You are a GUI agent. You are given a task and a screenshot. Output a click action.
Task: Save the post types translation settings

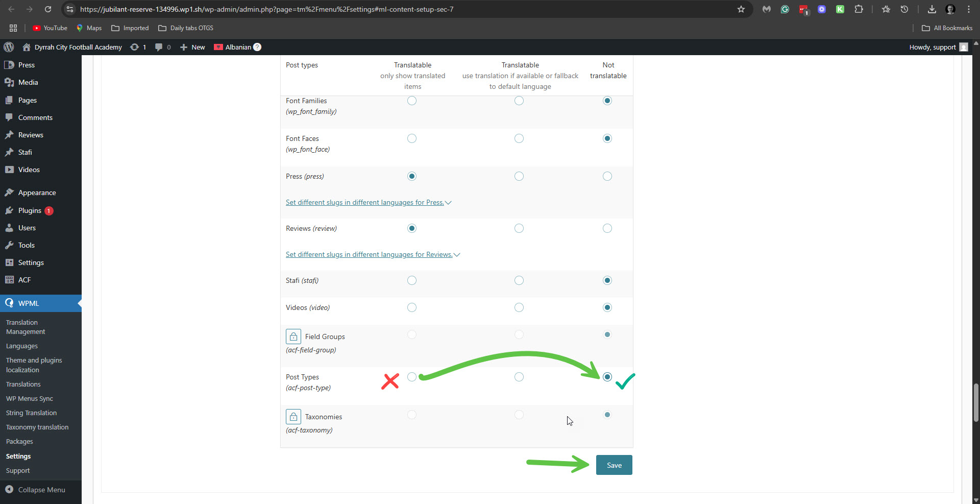coord(614,465)
